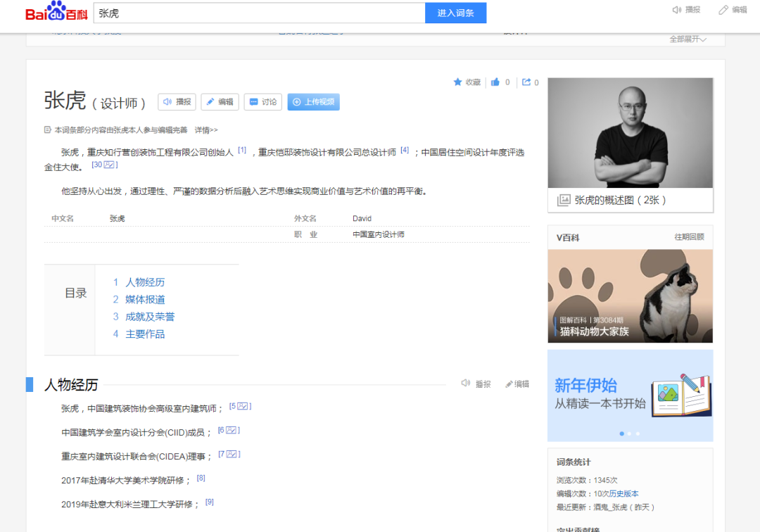Open header 编辑 pencil icon

coord(723,10)
